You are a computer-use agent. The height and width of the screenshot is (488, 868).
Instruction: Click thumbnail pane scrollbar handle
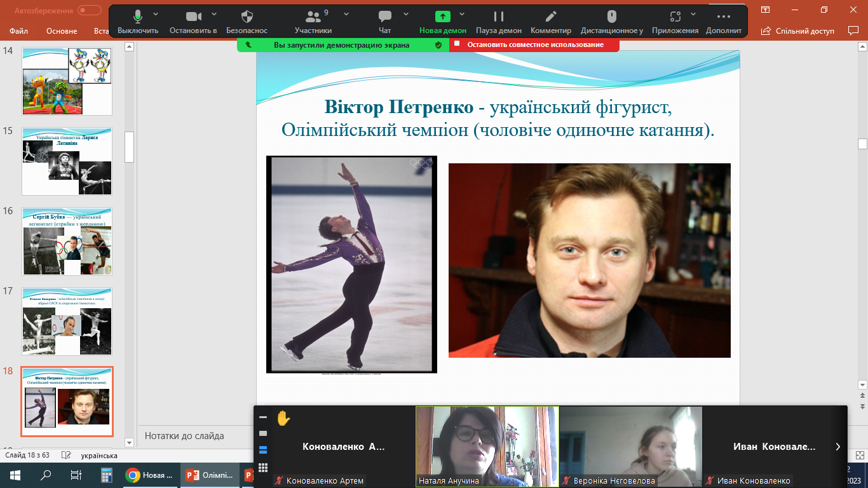click(x=129, y=147)
